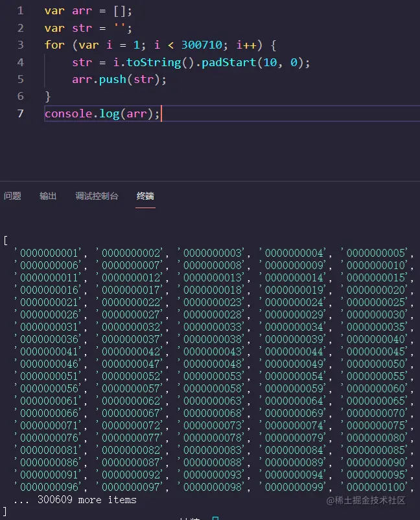Screen dimensions: 420x520
Task: Click the opening bracket in terminal output
Action: [6, 241]
